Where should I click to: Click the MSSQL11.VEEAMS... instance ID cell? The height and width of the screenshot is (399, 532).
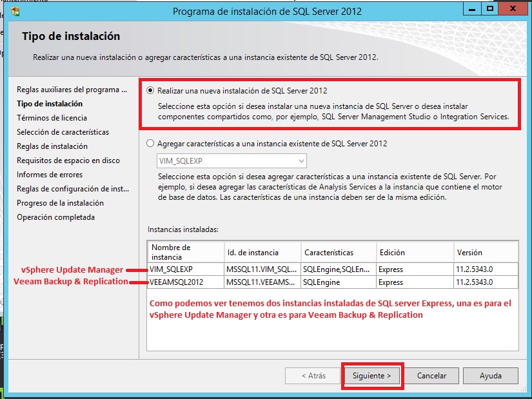pyautogui.click(x=262, y=282)
